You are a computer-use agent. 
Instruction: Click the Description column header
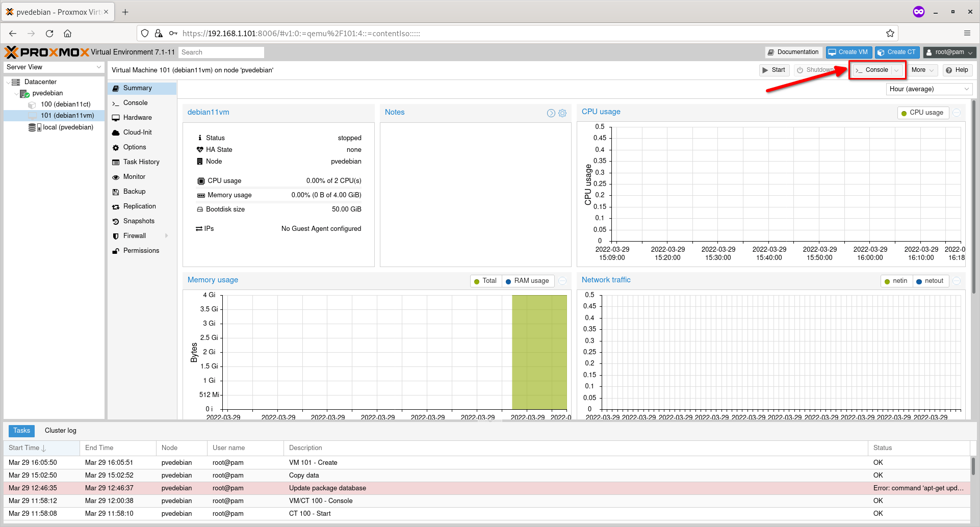(576, 448)
